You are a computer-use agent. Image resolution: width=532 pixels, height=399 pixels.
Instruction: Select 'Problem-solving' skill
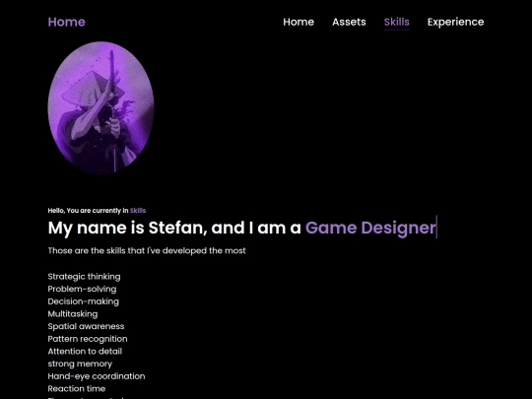(82, 289)
